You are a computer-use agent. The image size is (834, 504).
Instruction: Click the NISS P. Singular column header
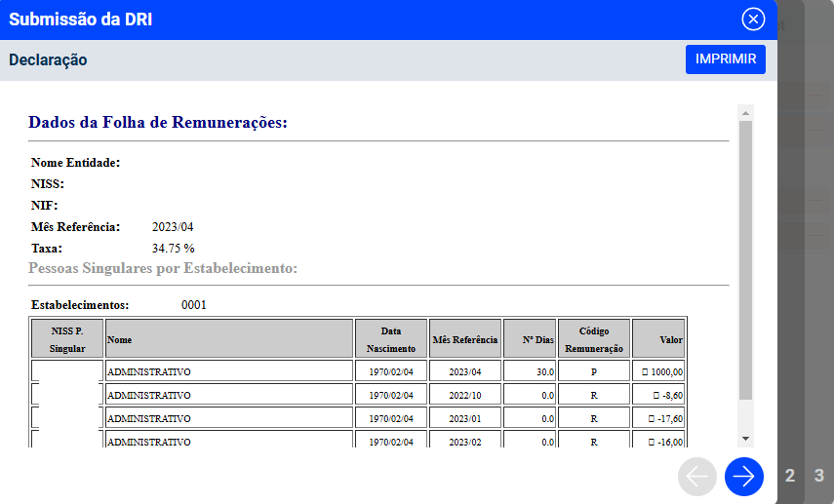pos(67,339)
